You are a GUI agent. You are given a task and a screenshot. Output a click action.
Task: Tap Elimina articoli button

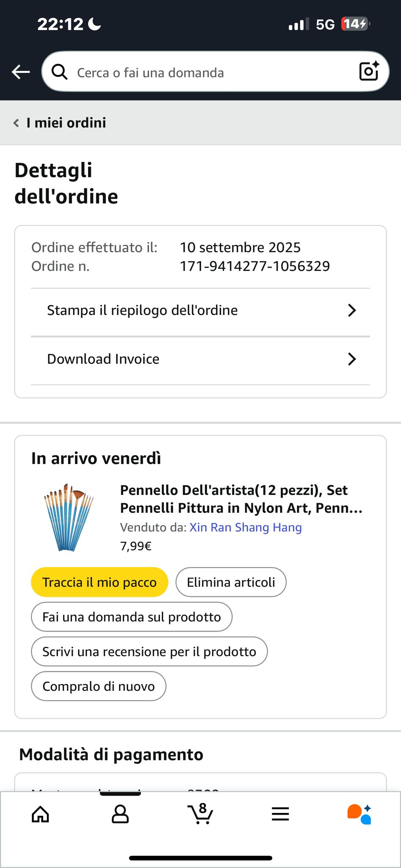click(231, 582)
